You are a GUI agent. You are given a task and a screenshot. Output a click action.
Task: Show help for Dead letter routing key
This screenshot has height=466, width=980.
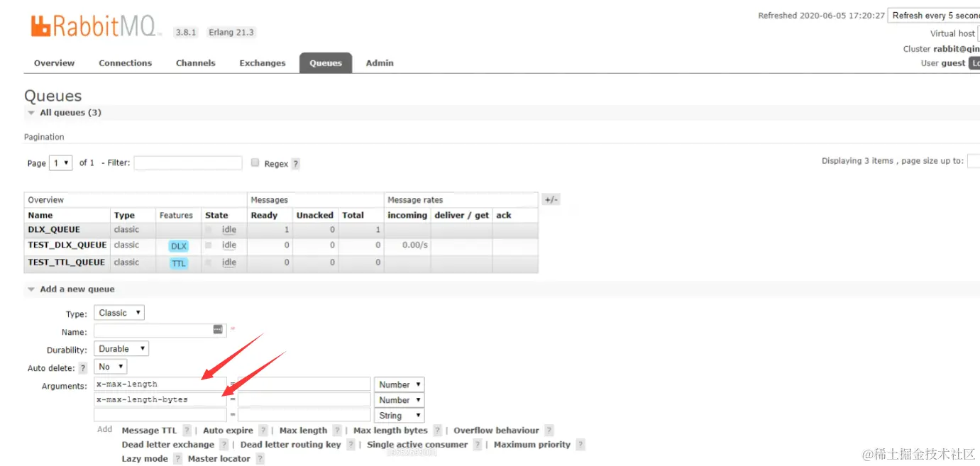click(351, 445)
